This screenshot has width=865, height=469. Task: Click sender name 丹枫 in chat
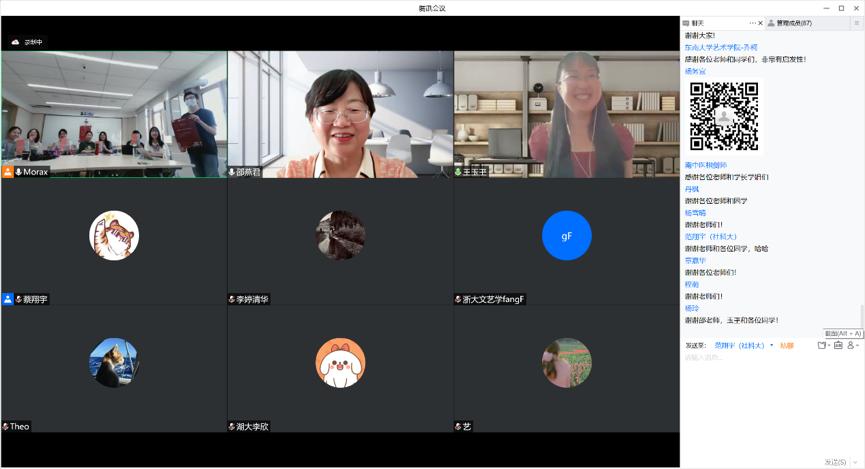692,189
